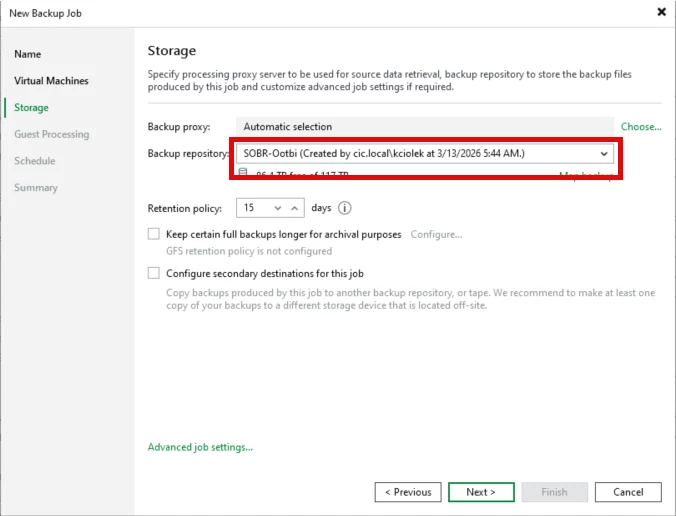
Task: Click the retention policy info icon
Action: [345, 208]
